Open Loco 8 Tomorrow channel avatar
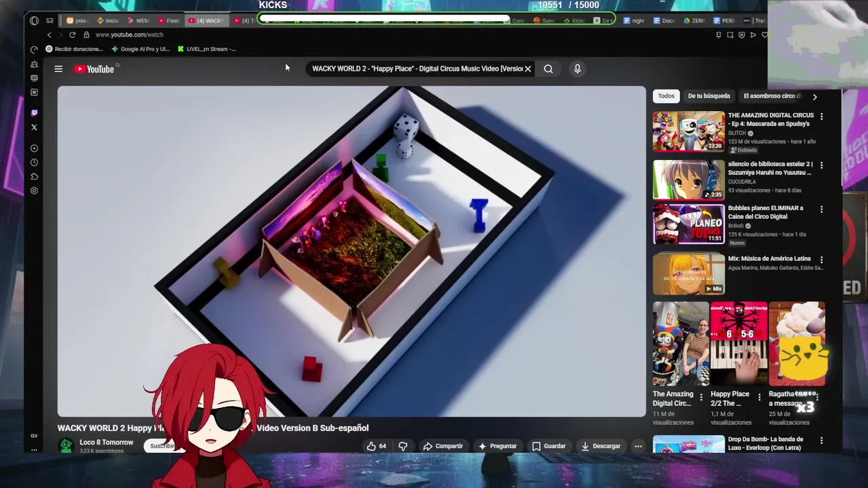 [66, 445]
